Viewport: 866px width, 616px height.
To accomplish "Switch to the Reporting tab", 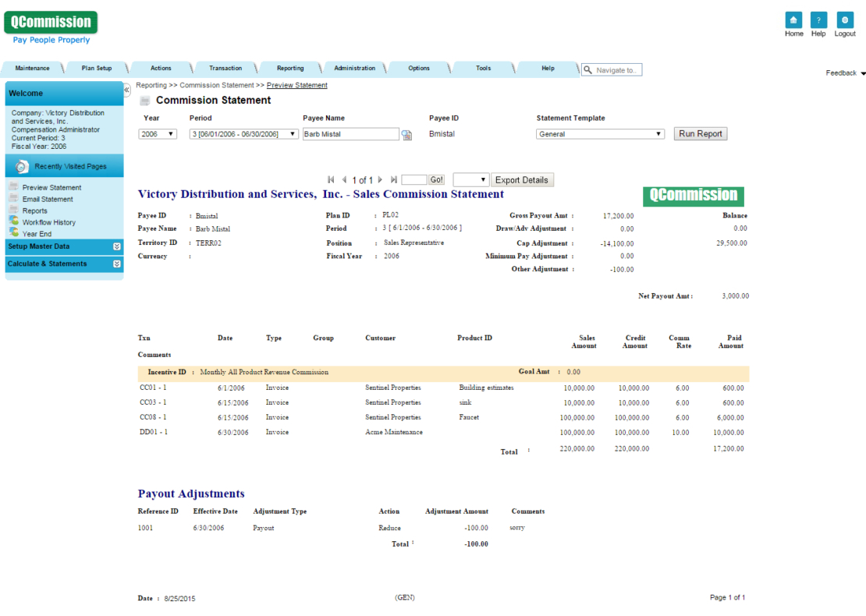I will coord(289,68).
